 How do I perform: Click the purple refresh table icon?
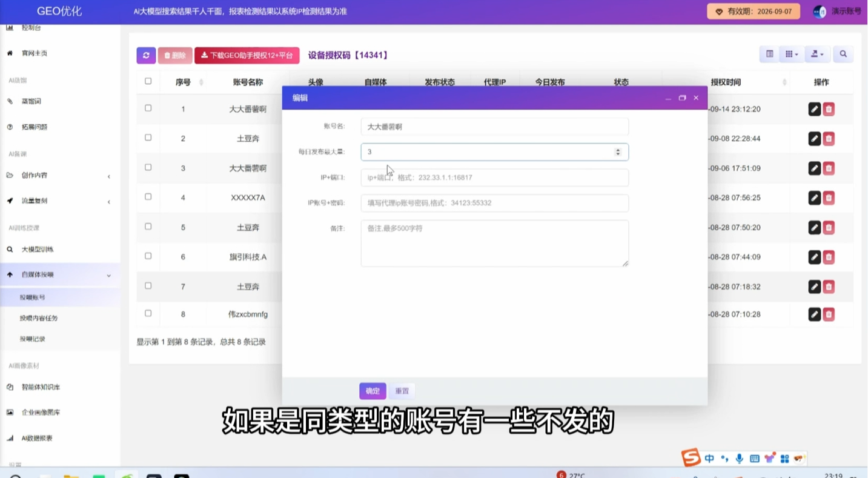point(146,55)
